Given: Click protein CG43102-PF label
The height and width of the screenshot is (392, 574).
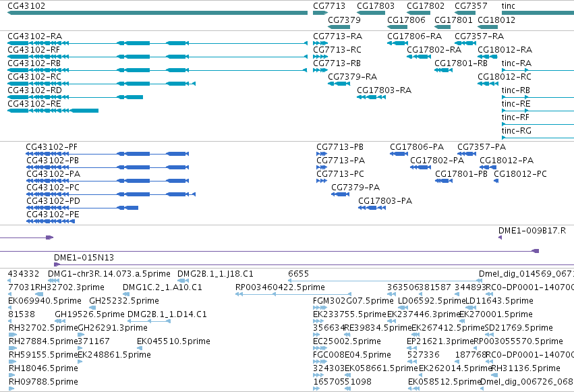Looking at the screenshot, I should click(x=52, y=147).
